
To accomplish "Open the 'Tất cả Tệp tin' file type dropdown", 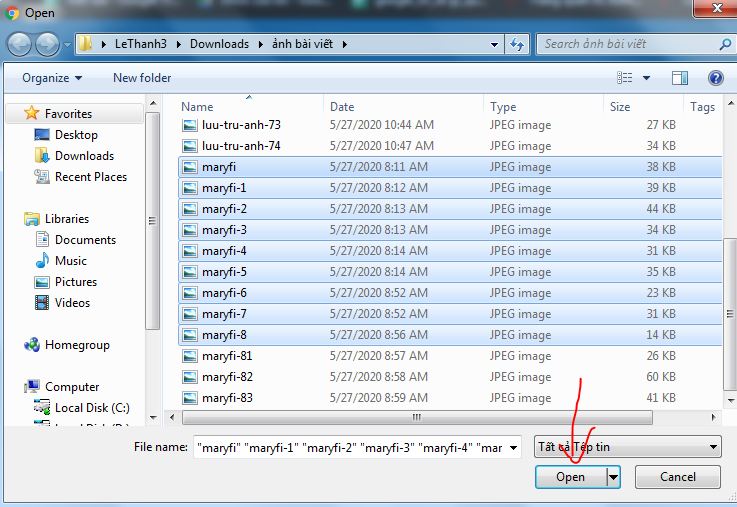I will point(627,447).
